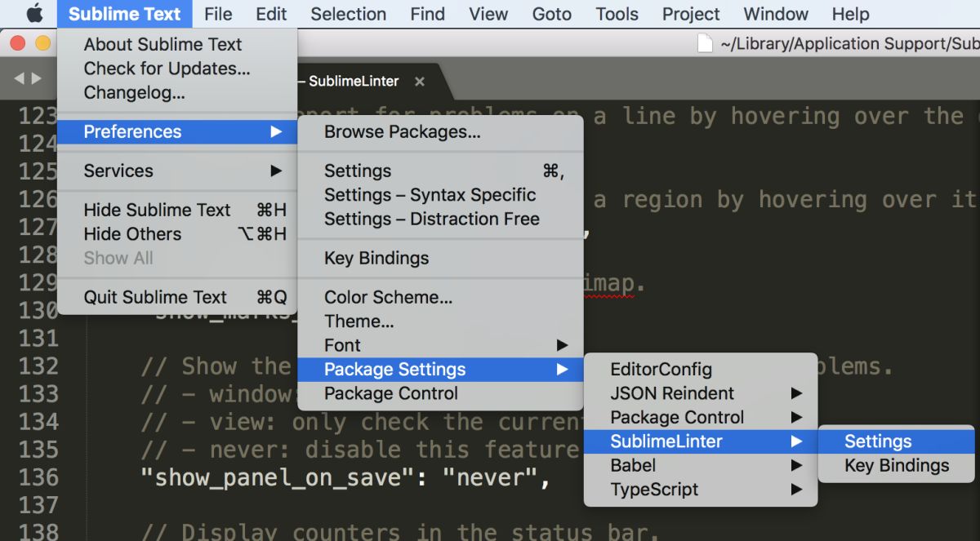Open the Goto menu
Screen dimensions: 980x541
point(552,14)
